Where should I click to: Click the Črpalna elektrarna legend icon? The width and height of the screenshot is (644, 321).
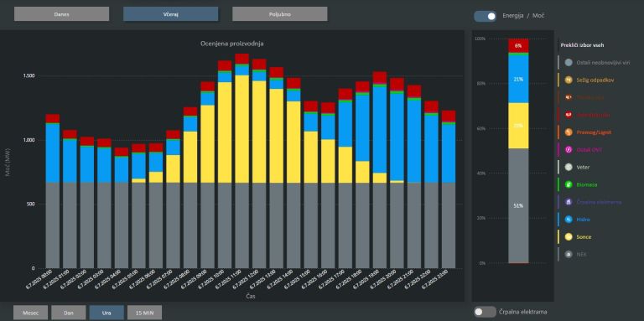(x=569, y=202)
